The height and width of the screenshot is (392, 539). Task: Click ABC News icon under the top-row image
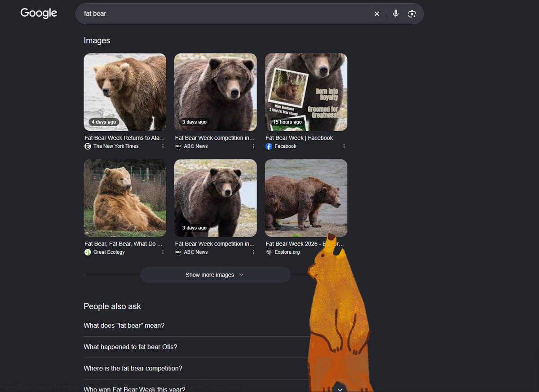point(178,146)
